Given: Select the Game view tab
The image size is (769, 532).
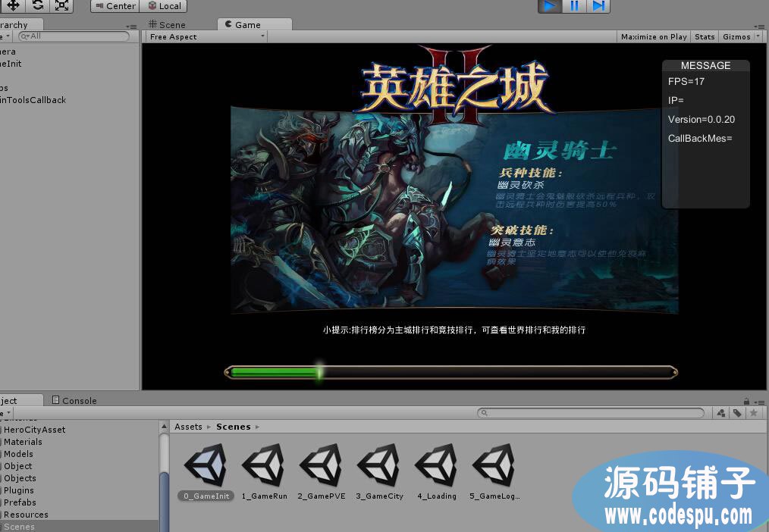Looking at the screenshot, I should (x=254, y=24).
